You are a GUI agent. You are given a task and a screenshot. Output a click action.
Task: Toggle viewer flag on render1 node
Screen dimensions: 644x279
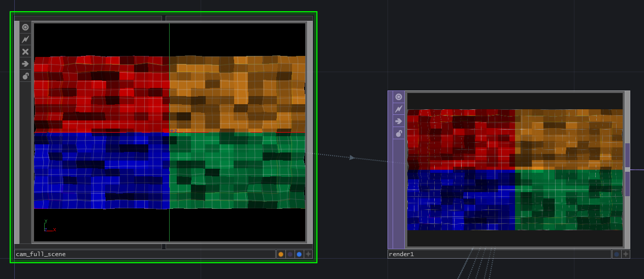(399, 97)
